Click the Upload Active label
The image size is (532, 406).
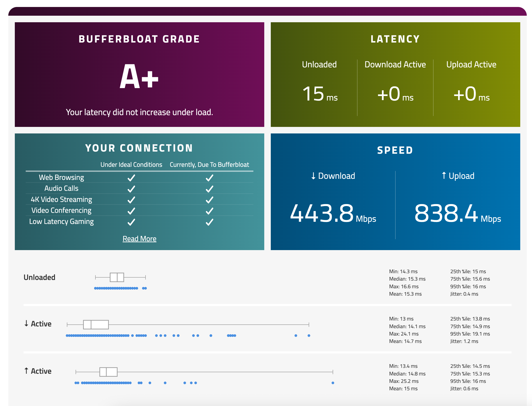471,64
